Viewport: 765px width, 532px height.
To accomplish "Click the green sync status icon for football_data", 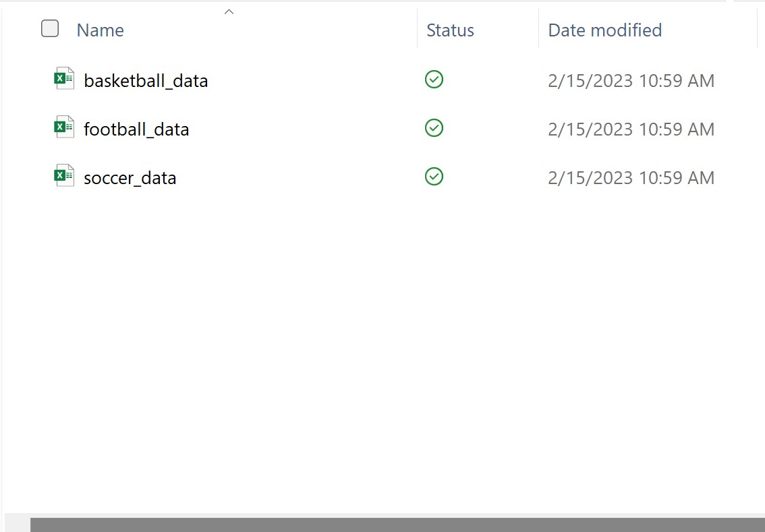I will pos(434,128).
